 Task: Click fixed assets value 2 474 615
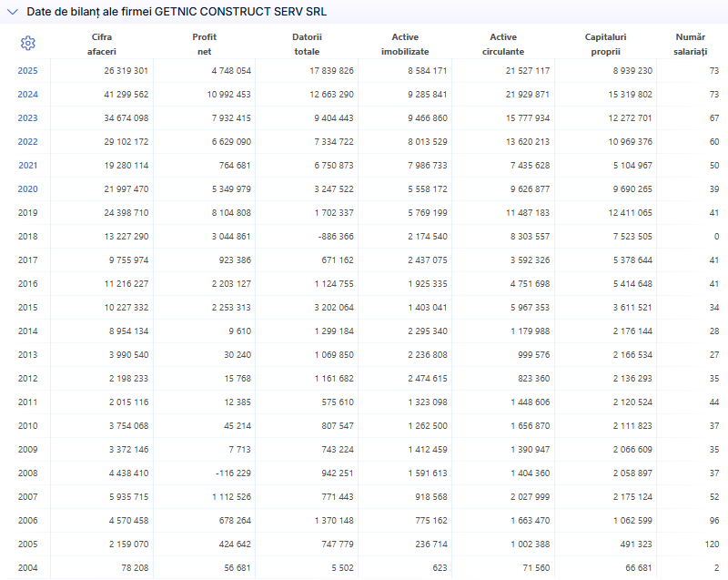coord(428,379)
